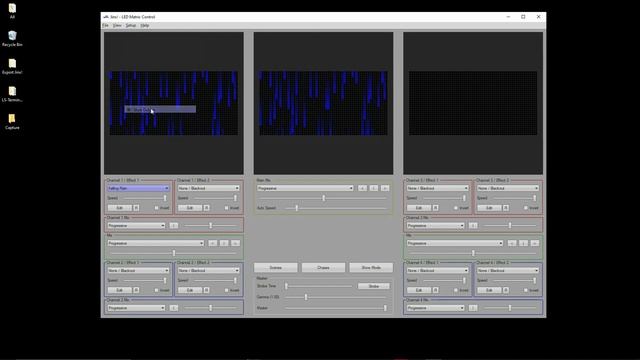Click the right-arrow fade button in Main Mix
The height and width of the screenshot is (360, 640).
click(x=385, y=188)
